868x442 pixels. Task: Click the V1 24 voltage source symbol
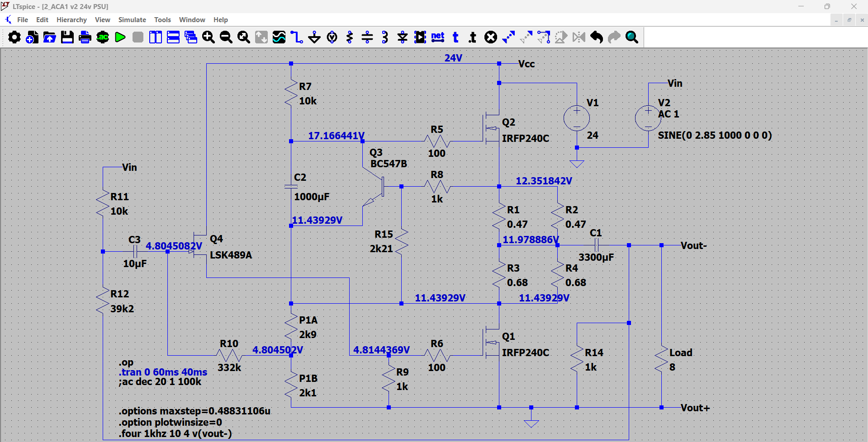coord(577,118)
